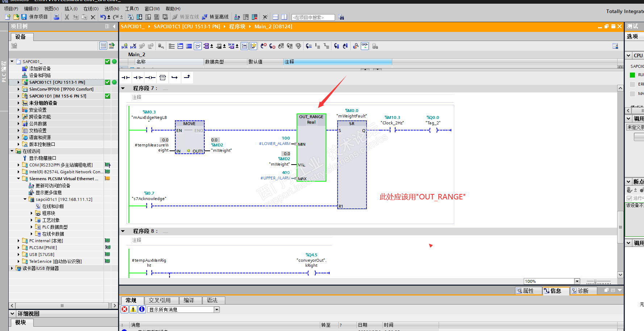Toggle program status monitoring (glasses icon)
Image resolution: width=644 pixels, height=331 pixels.
point(365,46)
